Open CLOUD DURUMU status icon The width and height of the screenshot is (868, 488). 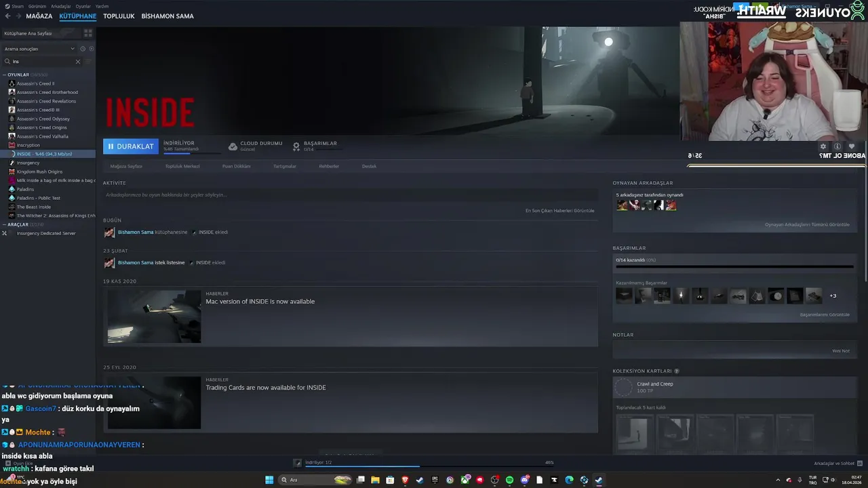tap(233, 146)
